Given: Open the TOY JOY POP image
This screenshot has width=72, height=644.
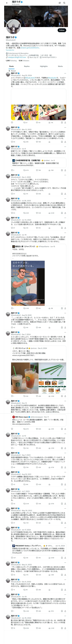Looking at the screenshot, I should click(25, 112).
